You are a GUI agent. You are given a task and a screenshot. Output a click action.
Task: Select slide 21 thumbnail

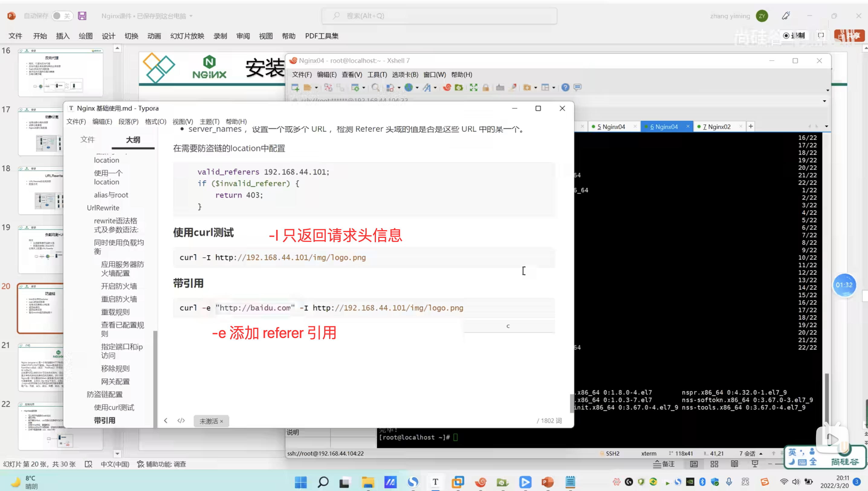tap(41, 367)
